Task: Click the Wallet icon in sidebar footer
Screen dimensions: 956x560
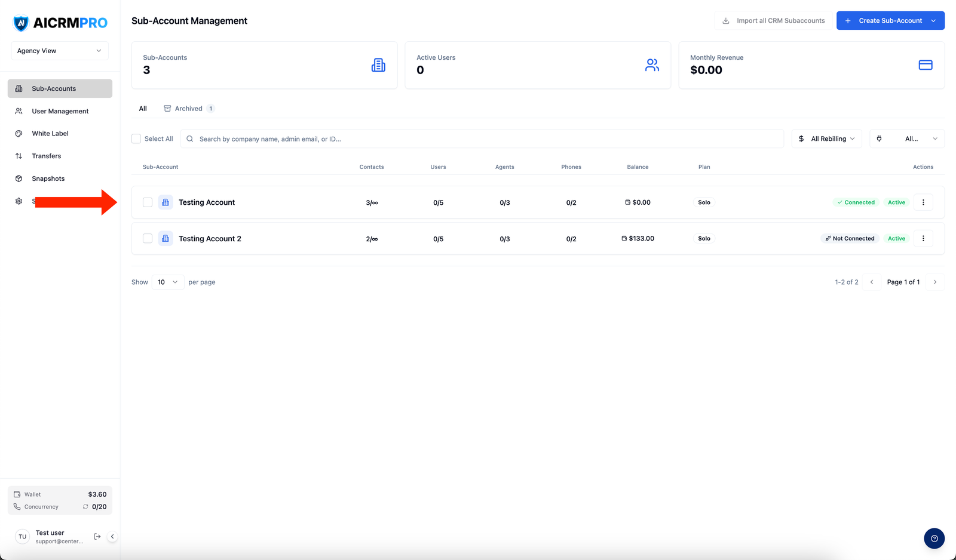Action: point(17,494)
